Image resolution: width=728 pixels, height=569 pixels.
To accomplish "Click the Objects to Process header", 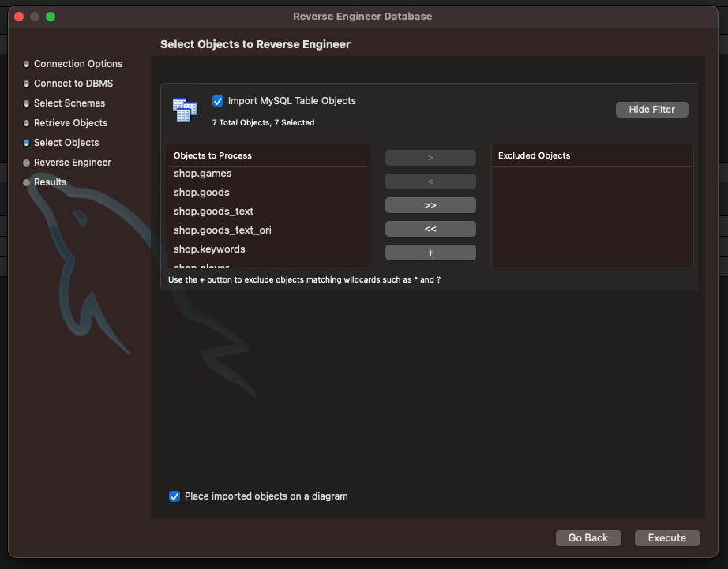I will pyautogui.click(x=268, y=155).
